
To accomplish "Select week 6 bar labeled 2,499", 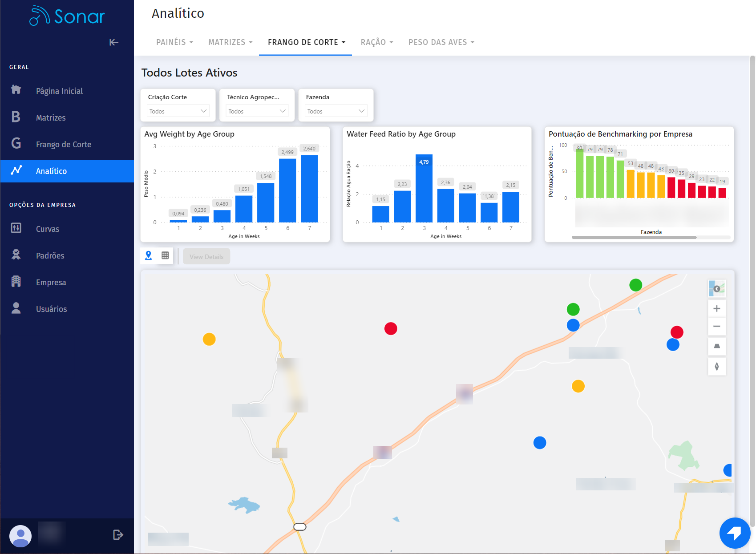I will (287, 190).
